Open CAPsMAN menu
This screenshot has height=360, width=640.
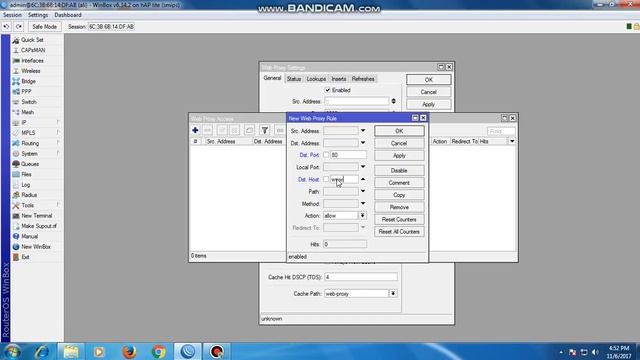pyautogui.click(x=33, y=50)
